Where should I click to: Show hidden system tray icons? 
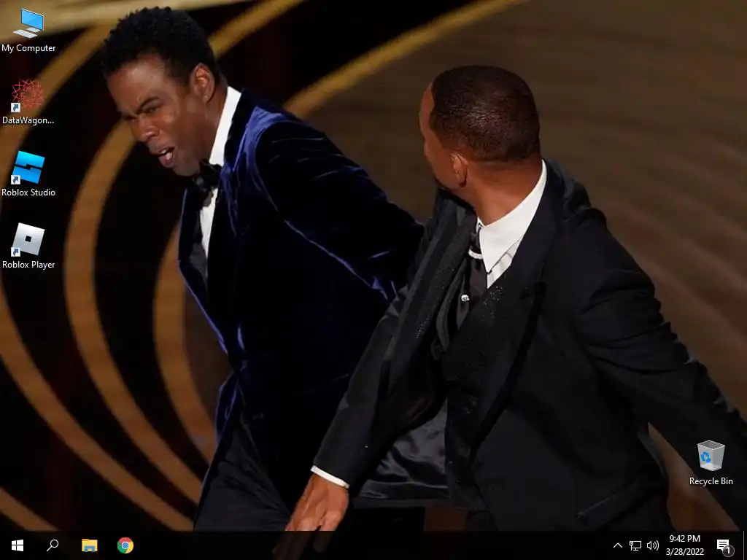[617, 545]
